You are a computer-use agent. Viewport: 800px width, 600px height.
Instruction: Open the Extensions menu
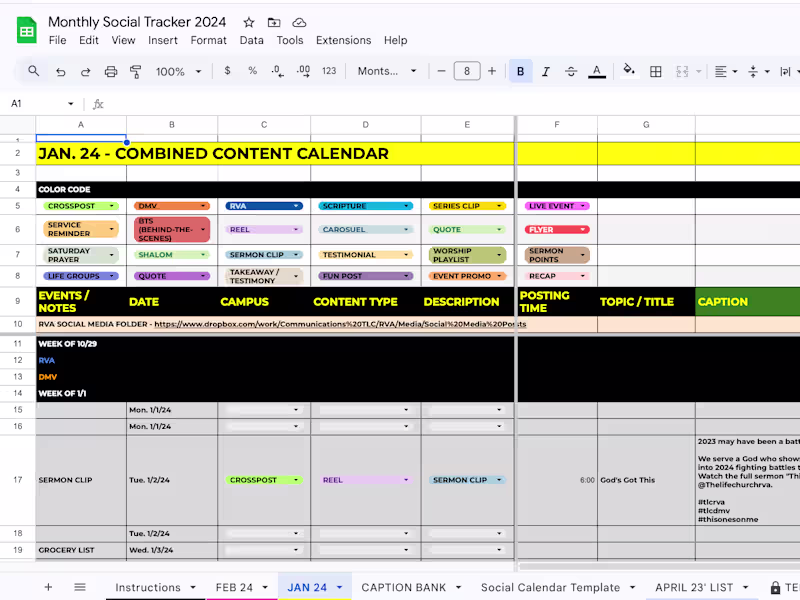click(x=343, y=40)
